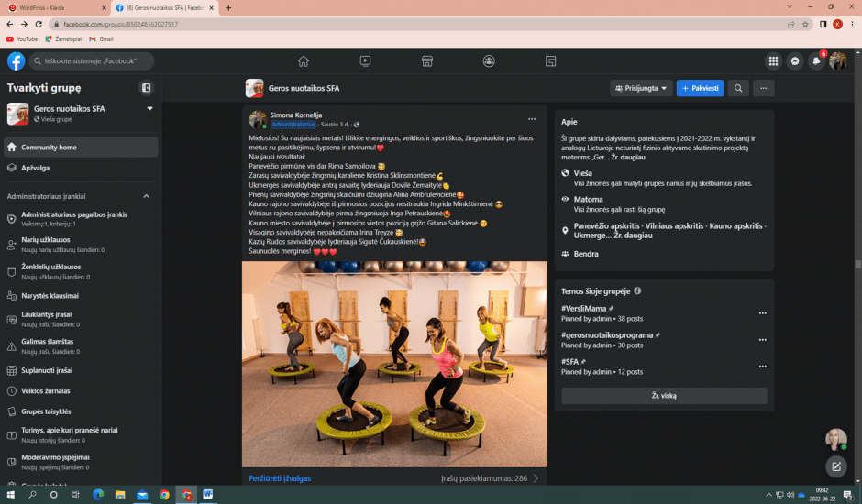Open the Gaming icon in top navigation
This screenshot has height=504, width=862.
point(550,61)
